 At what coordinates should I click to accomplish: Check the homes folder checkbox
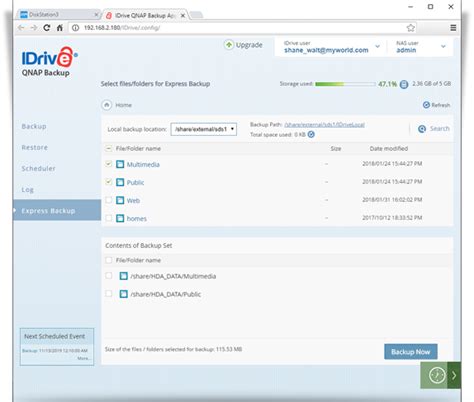[x=108, y=218]
